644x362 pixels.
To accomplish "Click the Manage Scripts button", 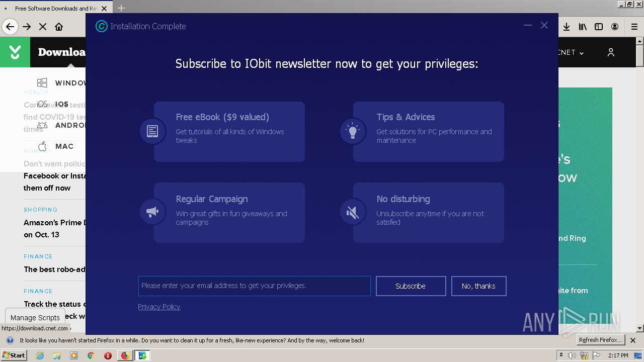I will [x=35, y=317].
